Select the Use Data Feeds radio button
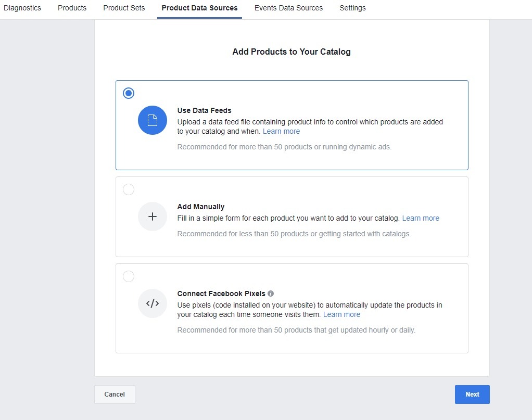Image resolution: width=532 pixels, height=420 pixels. [129, 93]
